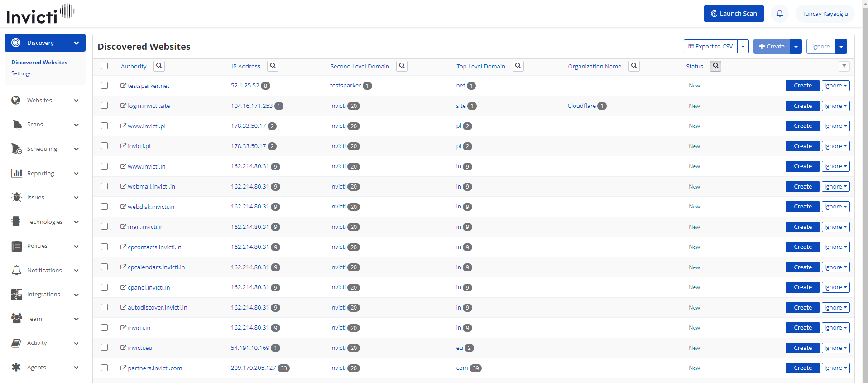Click the Cloudflare organization link
This screenshot has width=868, height=383.
(582, 106)
